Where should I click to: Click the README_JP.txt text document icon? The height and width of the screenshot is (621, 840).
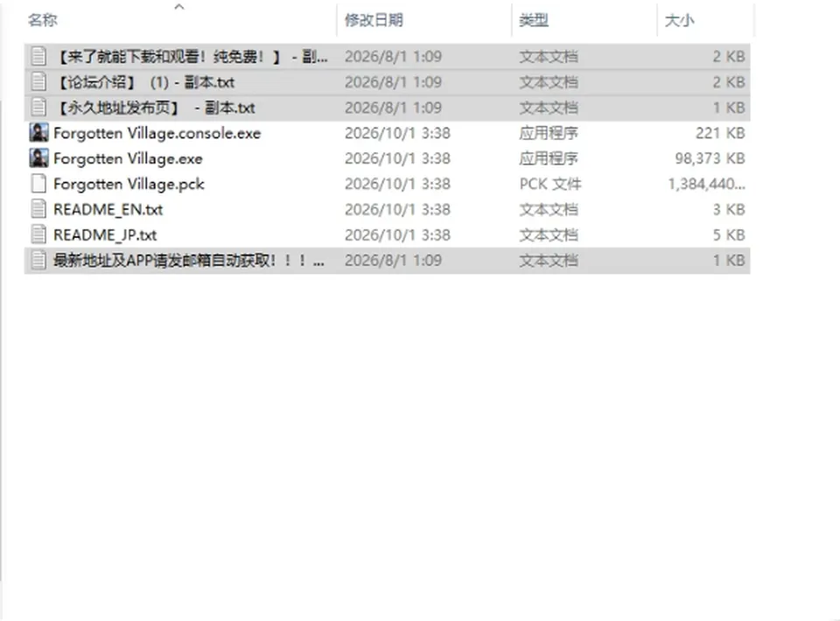(38, 235)
